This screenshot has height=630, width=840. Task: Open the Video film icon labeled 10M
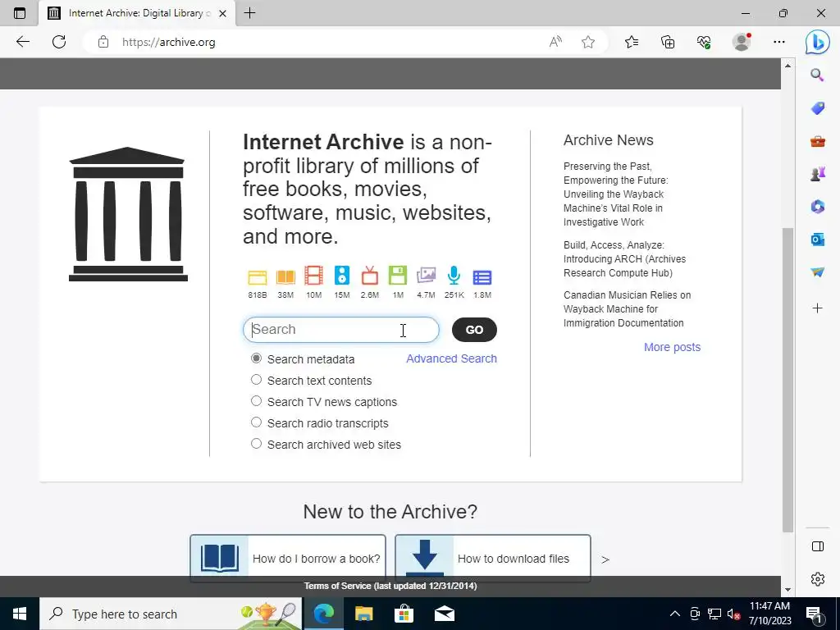pos(314,276)
